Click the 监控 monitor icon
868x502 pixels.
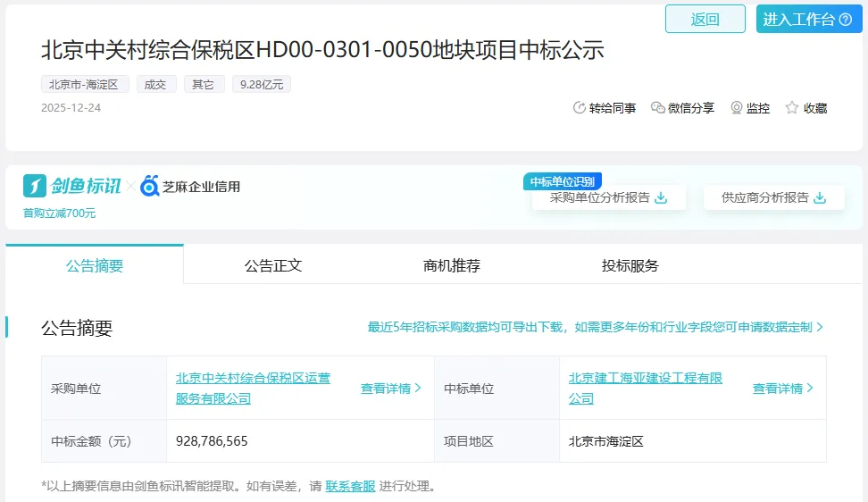tap(737, 108)
